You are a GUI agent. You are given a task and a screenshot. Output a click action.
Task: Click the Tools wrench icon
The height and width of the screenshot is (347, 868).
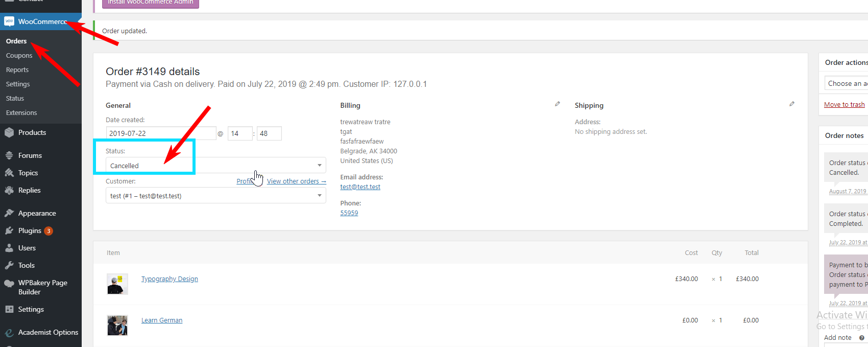pyautogui.click(x=9, y=265)
